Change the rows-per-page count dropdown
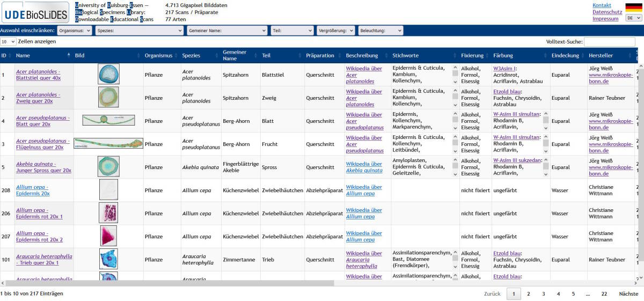The height and width of the screenshot is (301, 644). tap(9, 41)
